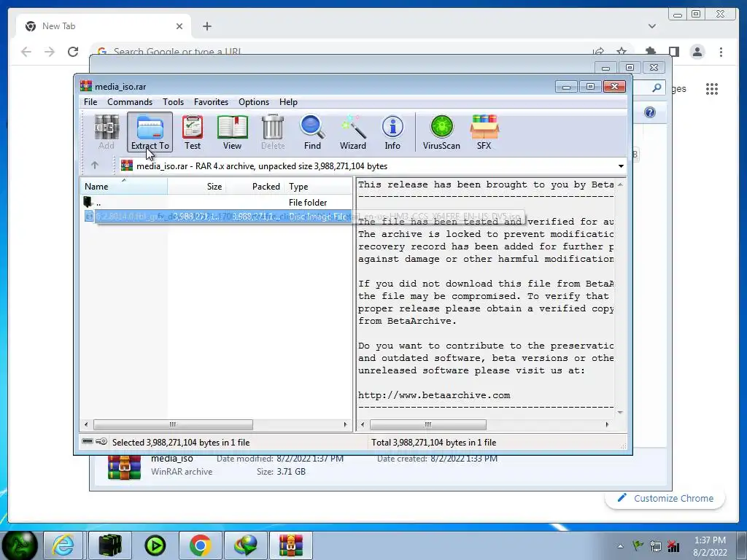Click the New Tab tab in Chrome
This screenshot has height=560, width=747.
click(x=104, y=26)
